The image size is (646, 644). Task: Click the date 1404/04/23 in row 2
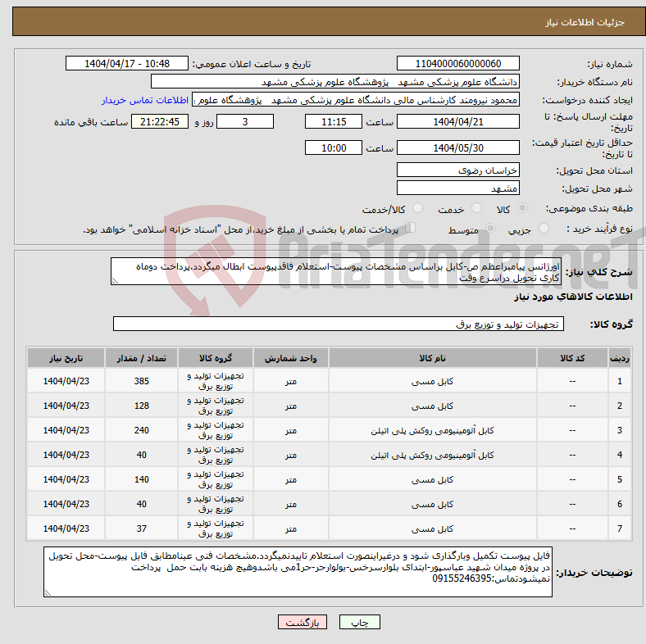(66, 406)
